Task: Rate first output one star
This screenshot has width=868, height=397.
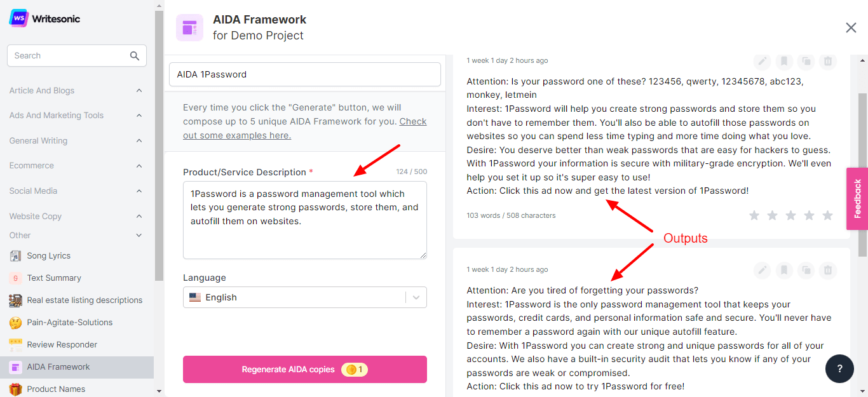Action: tap(754, 216)
